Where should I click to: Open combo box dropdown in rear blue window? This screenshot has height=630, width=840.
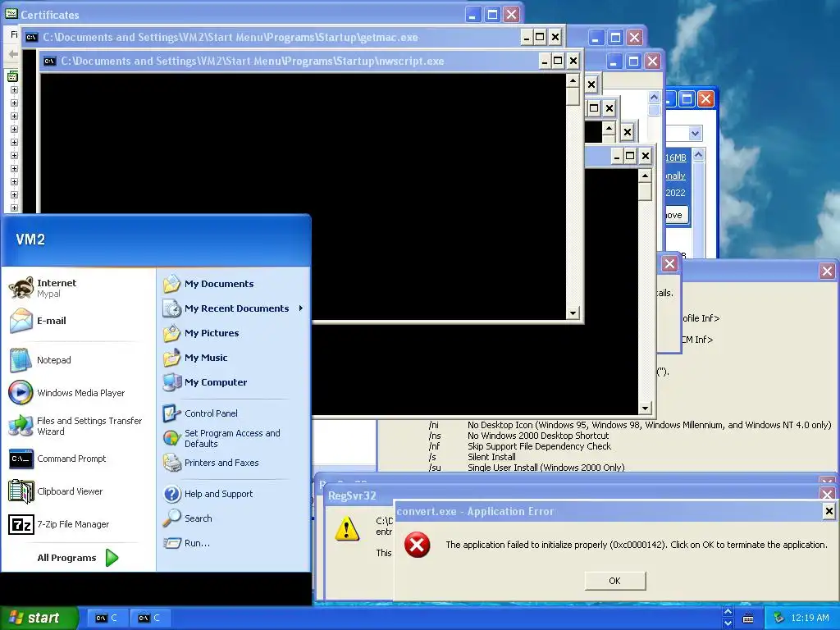[x=695, y=134]
